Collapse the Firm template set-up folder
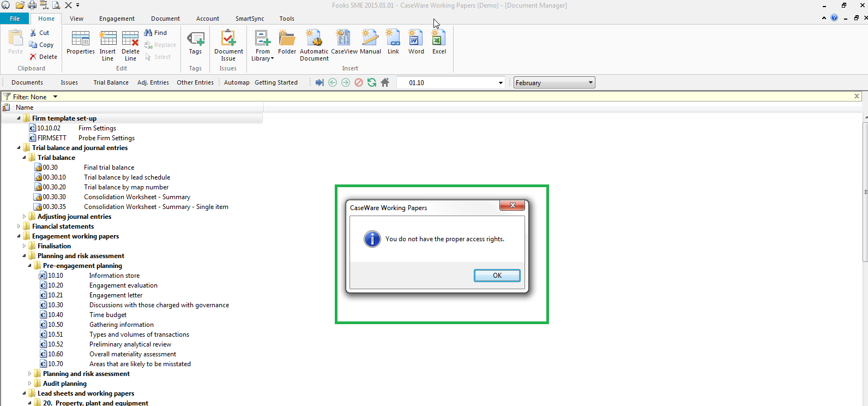This screenshot has height=406, width=868. pos(19,118)
